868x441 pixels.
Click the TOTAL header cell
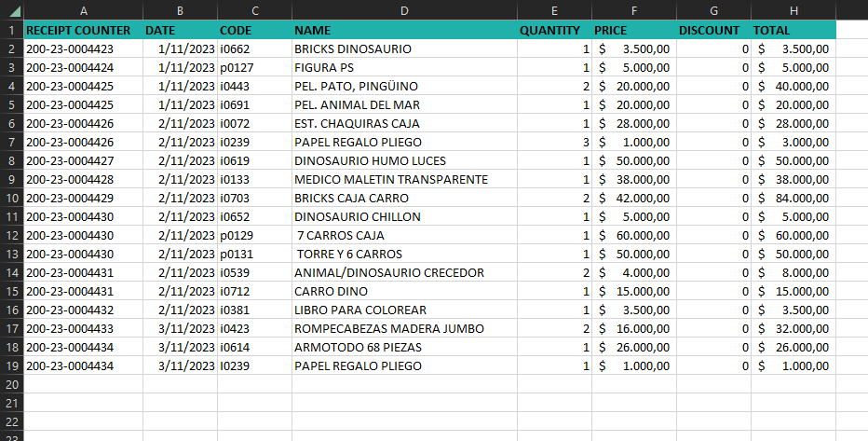tap(793, 30)
